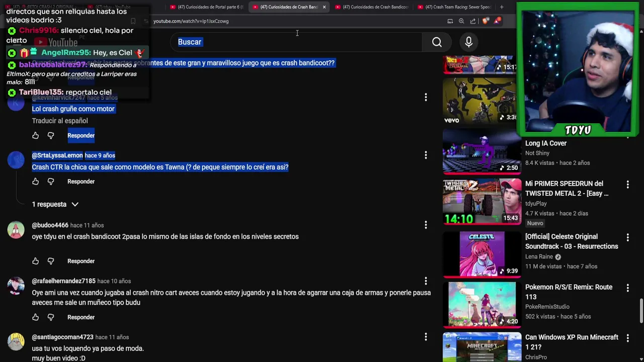This screenshot has height=362, width=644.
Task: Click the 'hace 9 años' timestamp
Action: tap(100, 155)
